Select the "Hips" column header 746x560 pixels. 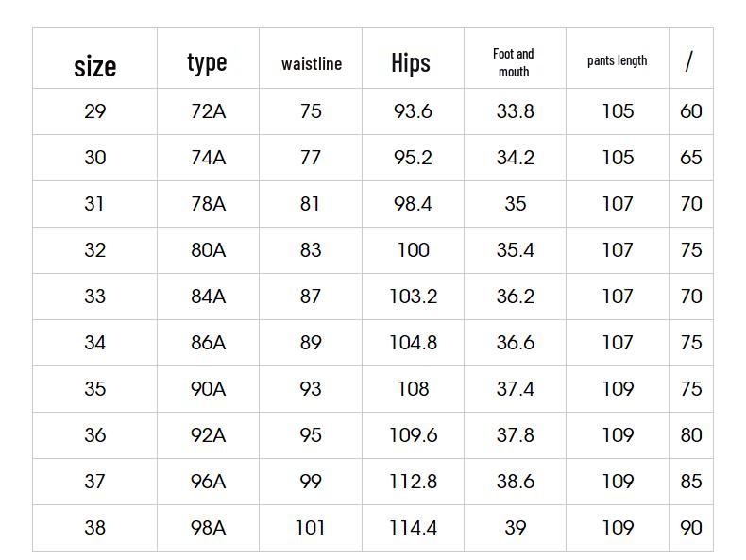pyautogui.click(x=411, y=62)
